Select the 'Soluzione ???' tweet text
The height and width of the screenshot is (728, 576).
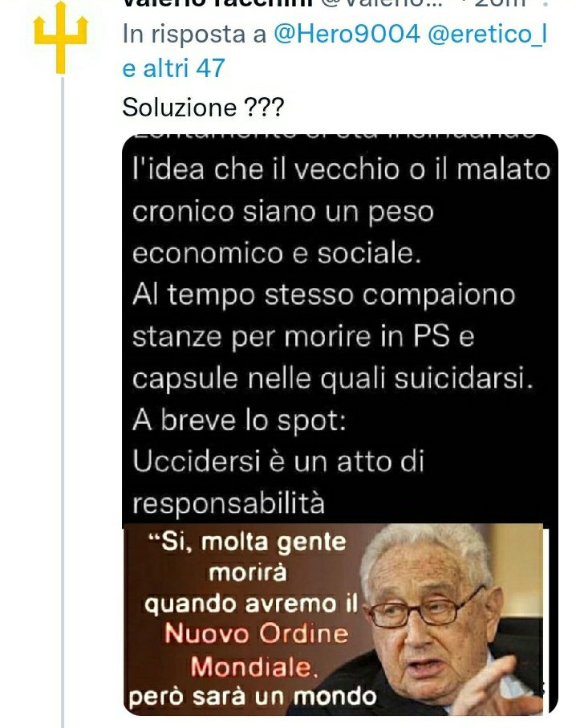tap(203, 108)
